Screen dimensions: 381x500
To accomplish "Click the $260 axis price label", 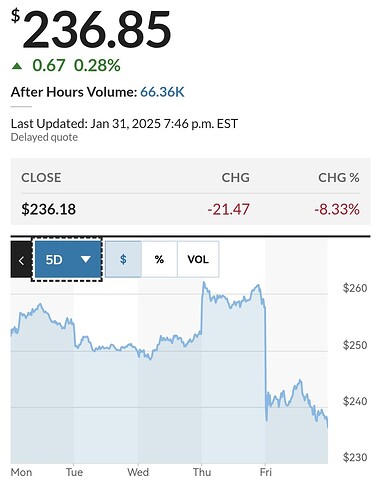I will (355, 288).
